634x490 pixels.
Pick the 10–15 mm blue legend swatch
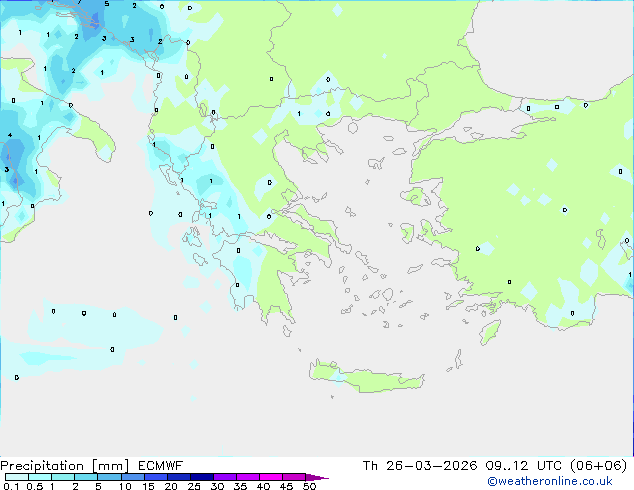pos(132,477)
